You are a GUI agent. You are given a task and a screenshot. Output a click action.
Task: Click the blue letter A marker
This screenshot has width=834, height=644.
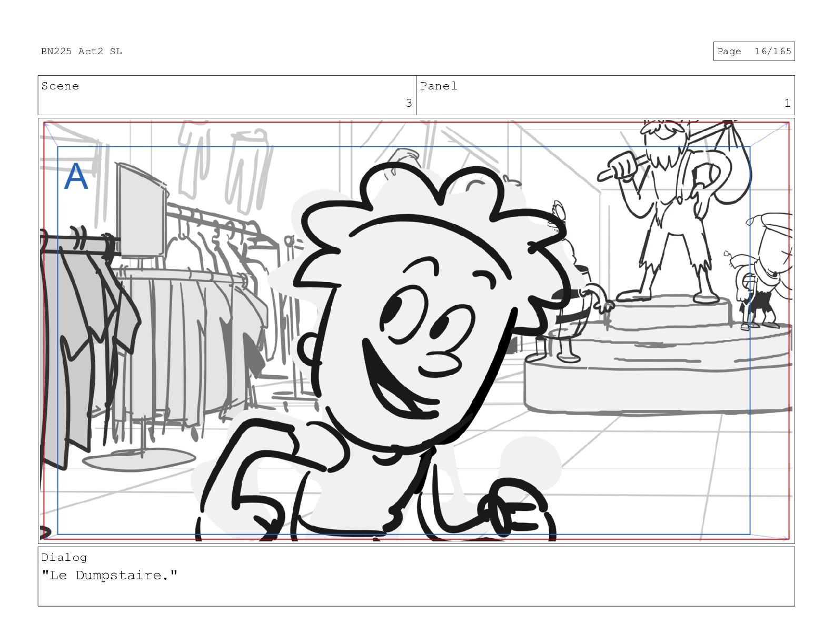pos(76,177)
